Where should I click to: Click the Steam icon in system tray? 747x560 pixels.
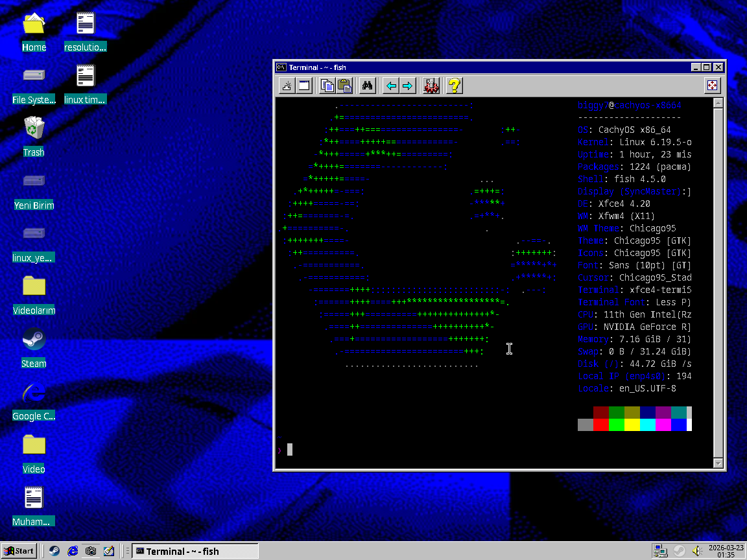(x=679, y=551)
